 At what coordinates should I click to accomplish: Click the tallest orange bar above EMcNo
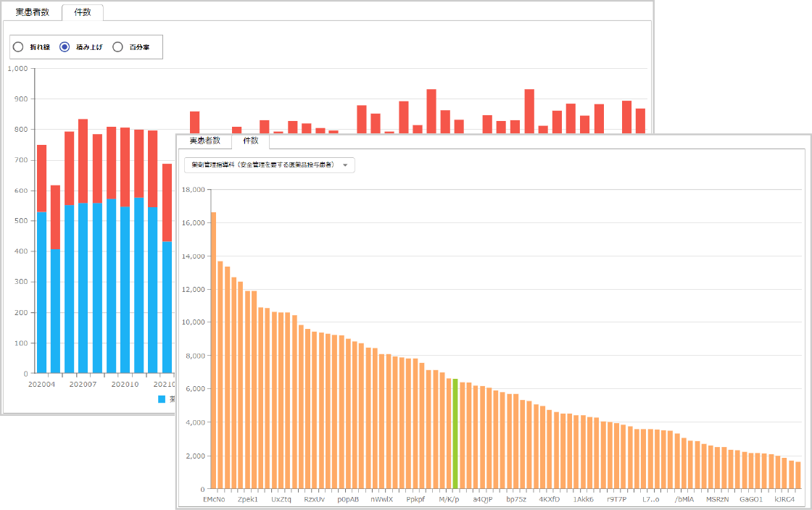(213, 350)
